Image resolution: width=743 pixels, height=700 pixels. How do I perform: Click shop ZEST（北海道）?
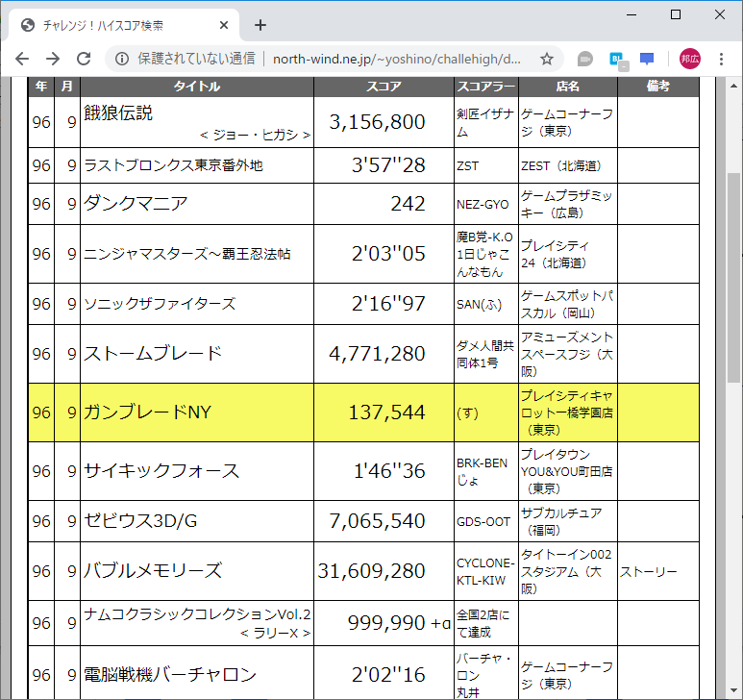tap(561, 166)
